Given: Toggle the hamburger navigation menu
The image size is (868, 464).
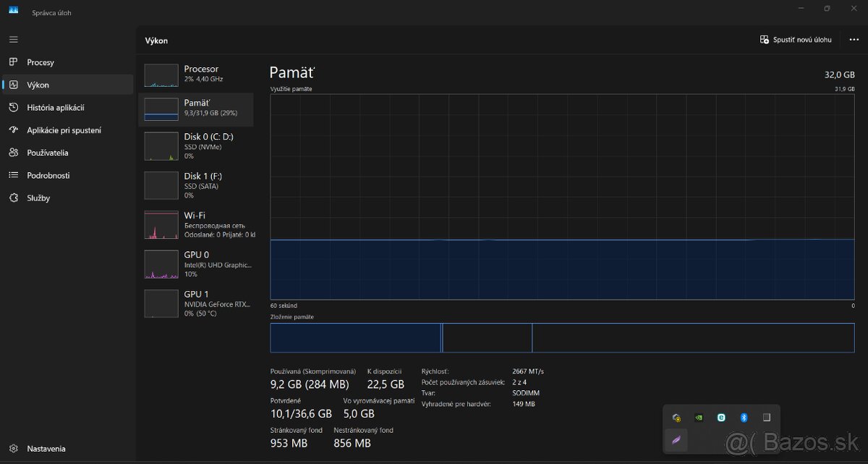Looking at the screenshot, I should pyautogui.click(x=14, y=39).
